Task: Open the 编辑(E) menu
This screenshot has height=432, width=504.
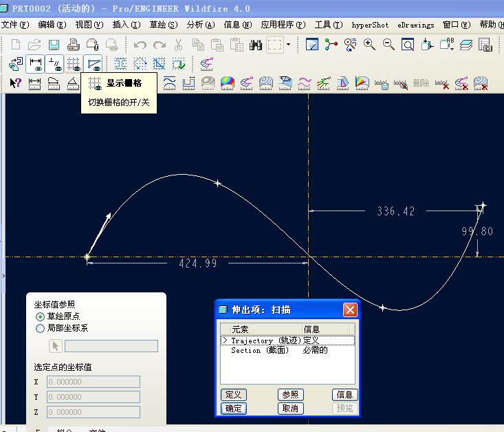Action: [x=52, y=25]
